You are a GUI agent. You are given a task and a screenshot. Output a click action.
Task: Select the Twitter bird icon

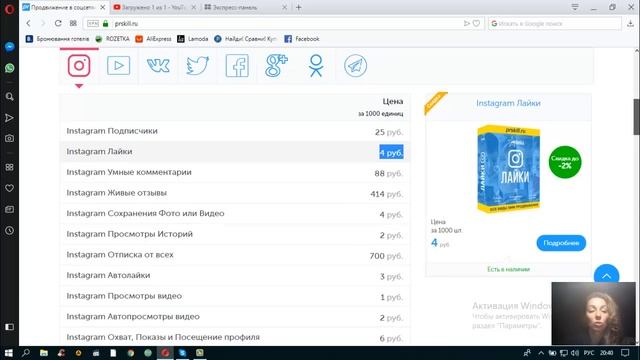(198, 65)
